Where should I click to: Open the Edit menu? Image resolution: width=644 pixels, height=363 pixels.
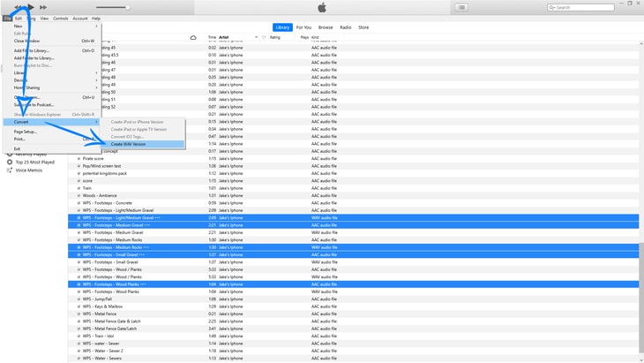(x=19, y=19)
